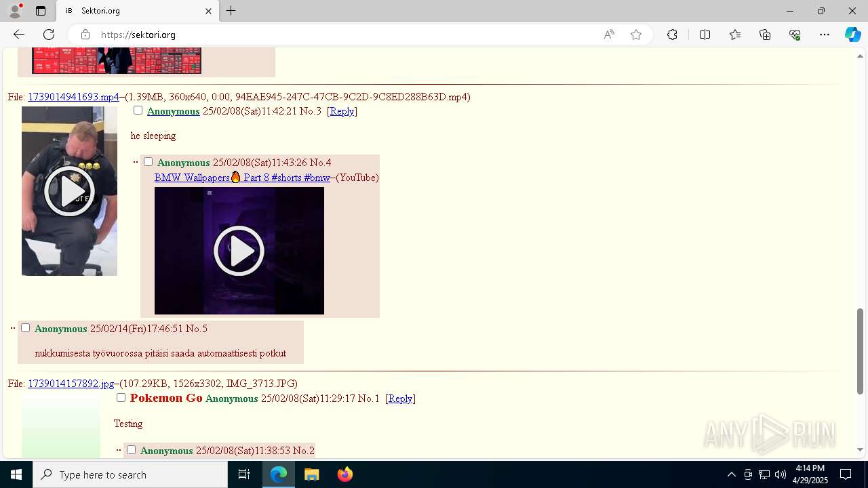This screenshot has height=488, width=868.
Task: Click page vertical scrollbar thumb
Action: 860,351
